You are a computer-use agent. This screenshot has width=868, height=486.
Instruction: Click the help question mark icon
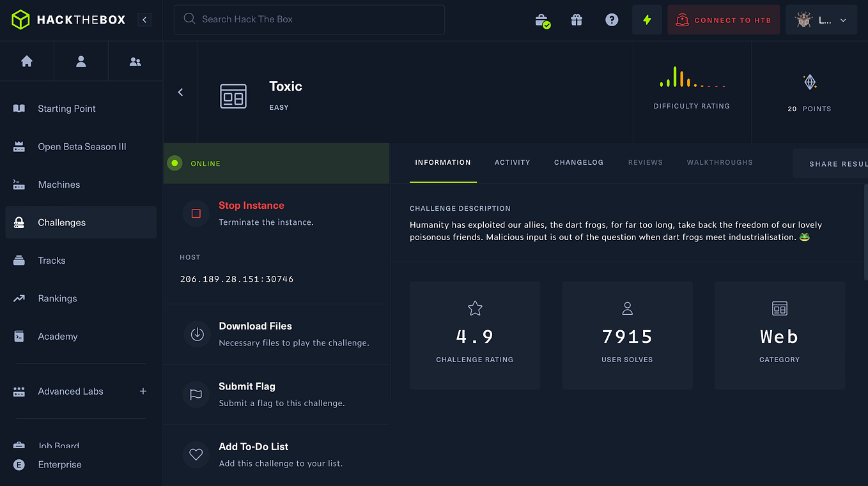pos(611,20)
